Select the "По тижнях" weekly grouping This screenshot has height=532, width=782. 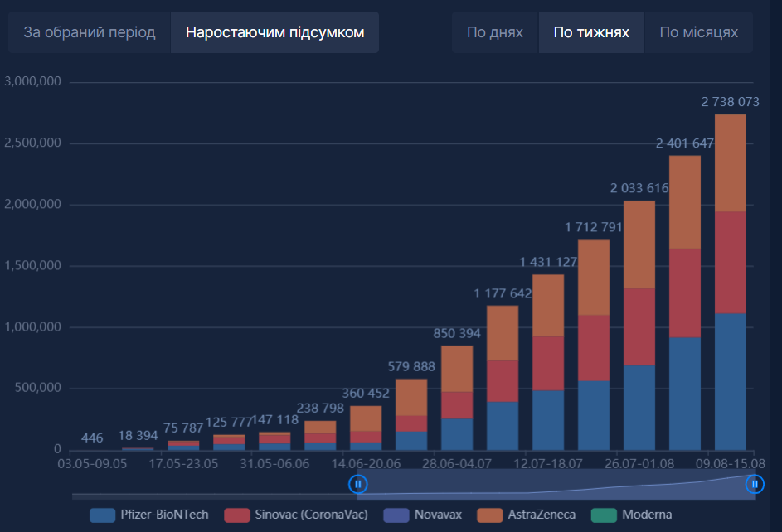[x=591, y=32]
